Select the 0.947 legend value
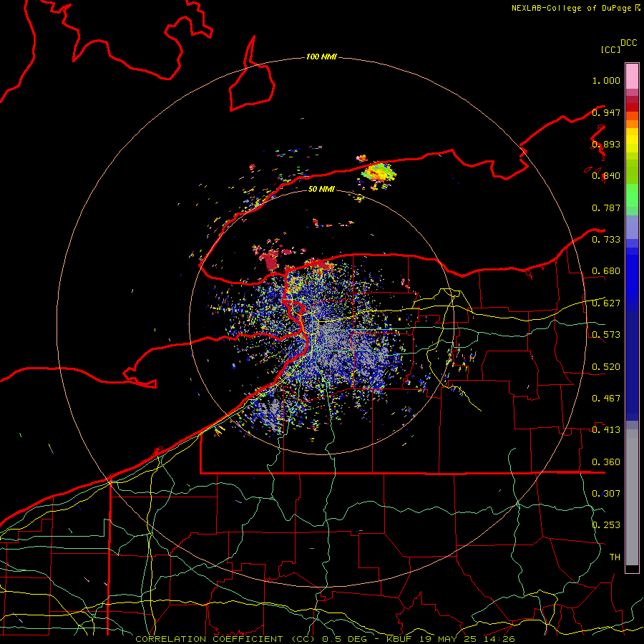 tap(606, 112)
